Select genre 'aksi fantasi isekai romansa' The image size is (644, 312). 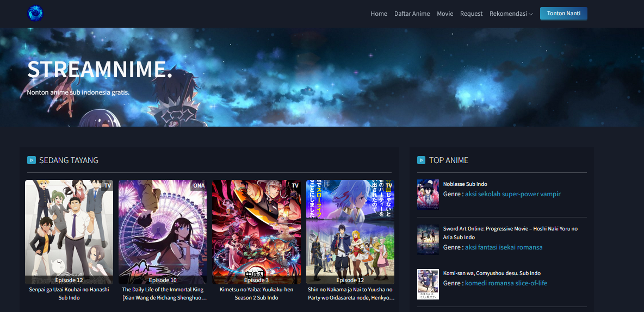pyautogui.click(x=504, y=247)
